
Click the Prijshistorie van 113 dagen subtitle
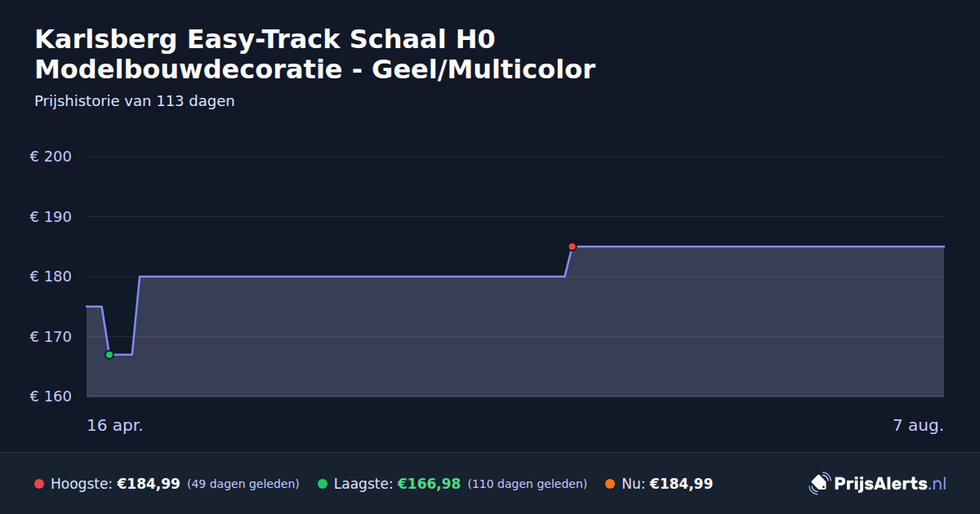coord(135,101)
